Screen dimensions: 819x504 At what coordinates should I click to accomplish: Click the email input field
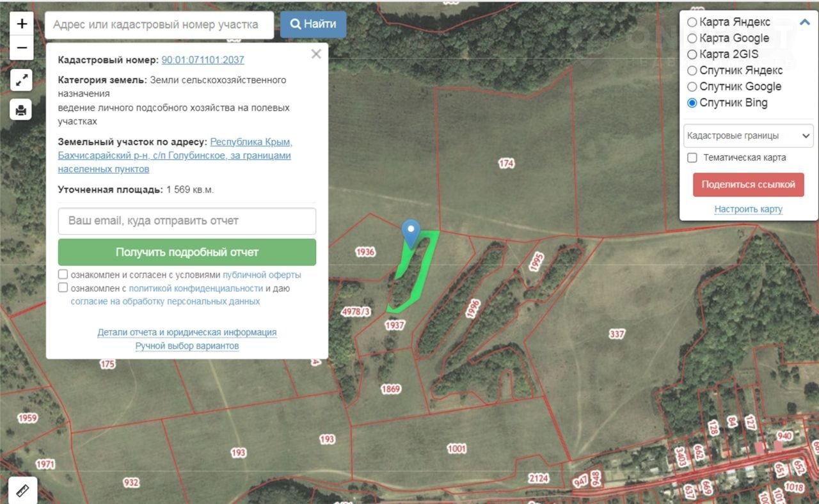click(x=187, y=221)
